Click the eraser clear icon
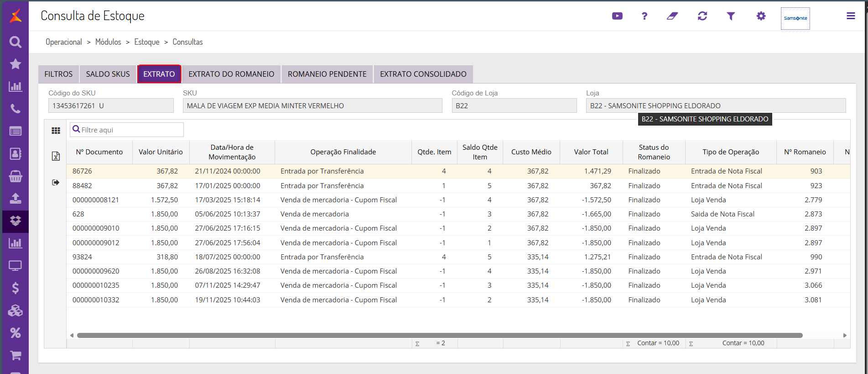 (672, 16)
